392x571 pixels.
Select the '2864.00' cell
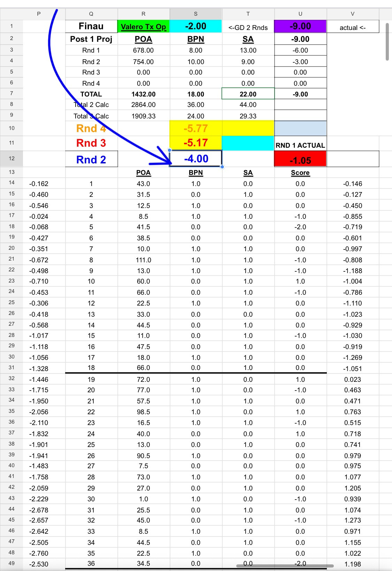click(143, 105)
